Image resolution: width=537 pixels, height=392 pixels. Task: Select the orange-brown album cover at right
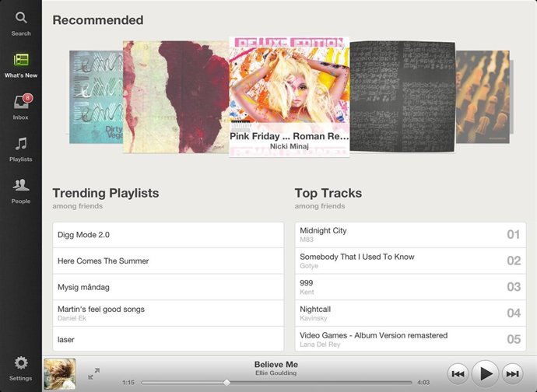point(483,97)
